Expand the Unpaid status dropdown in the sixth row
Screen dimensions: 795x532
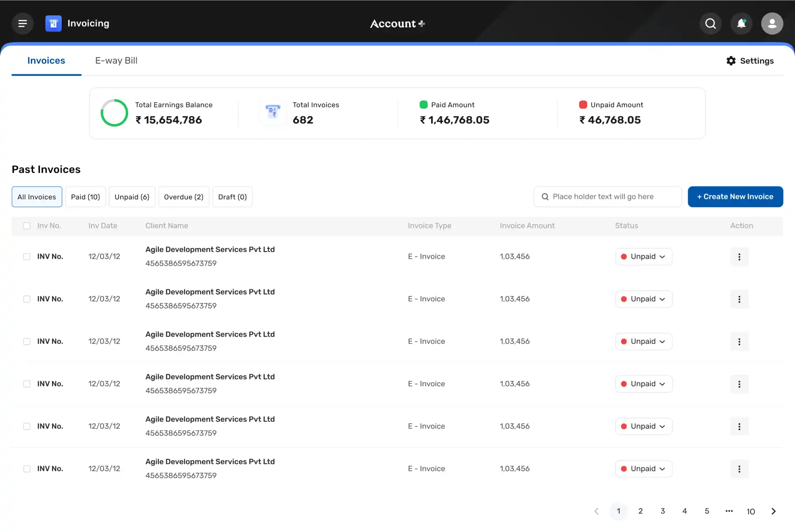(643, 469)
